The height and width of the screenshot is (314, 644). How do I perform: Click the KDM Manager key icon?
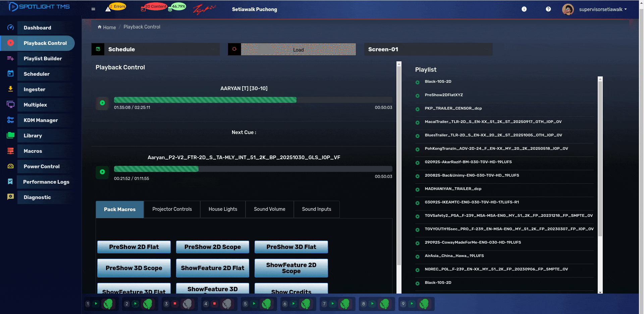(x=10, y=120)
